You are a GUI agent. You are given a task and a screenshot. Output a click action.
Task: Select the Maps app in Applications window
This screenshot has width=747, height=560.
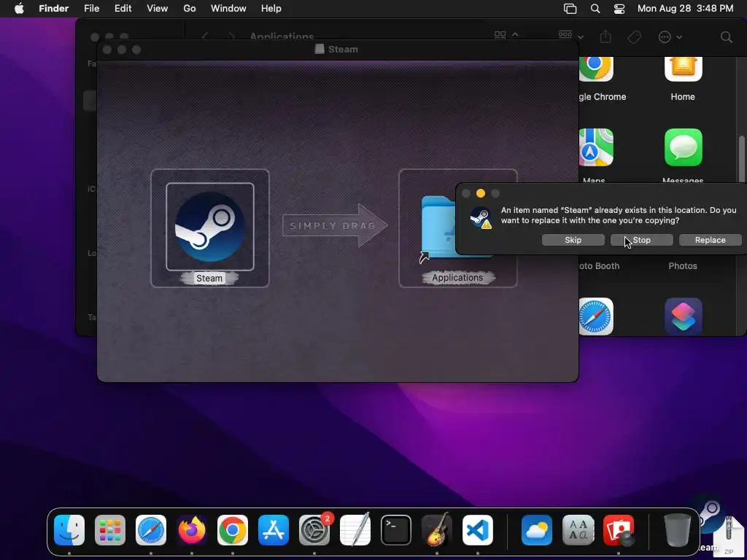pyautogui.click(x=595, y=147)
